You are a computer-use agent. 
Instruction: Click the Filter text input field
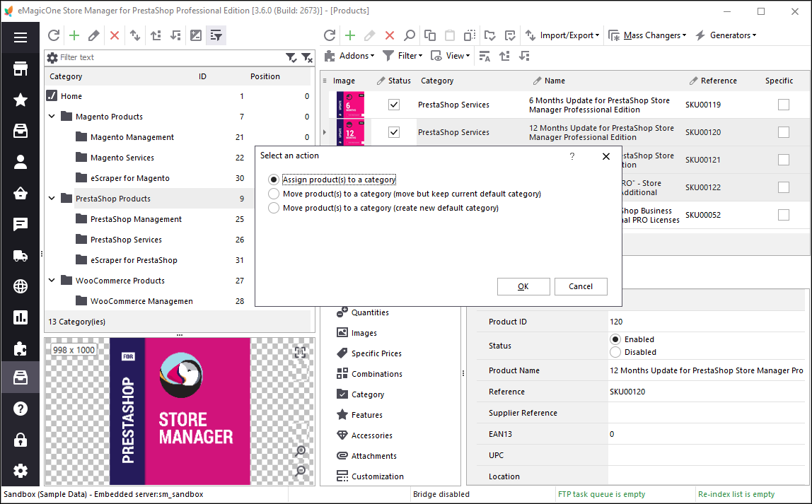point(171,57)
